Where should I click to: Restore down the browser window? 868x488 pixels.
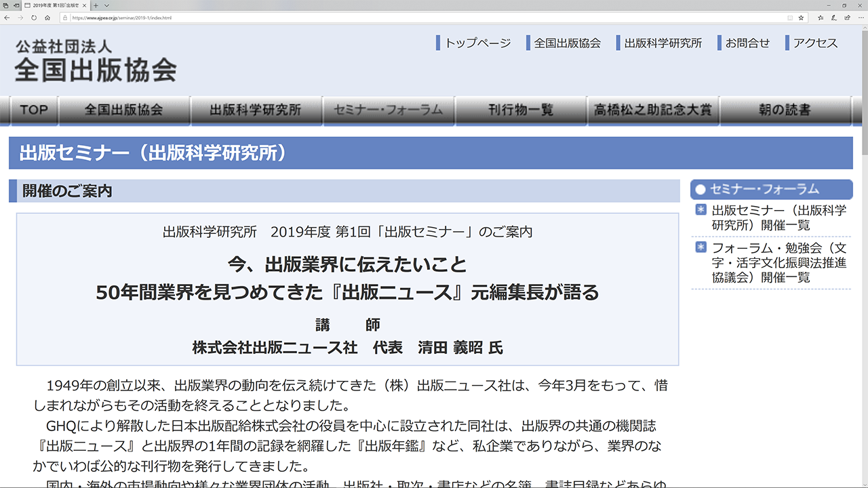click(844, 5)
